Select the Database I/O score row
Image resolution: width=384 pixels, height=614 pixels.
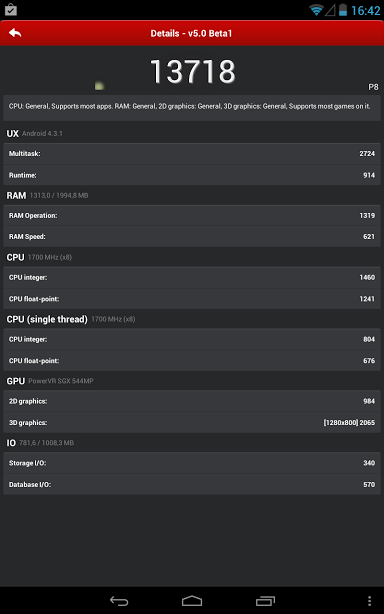[x=192, y=484]
